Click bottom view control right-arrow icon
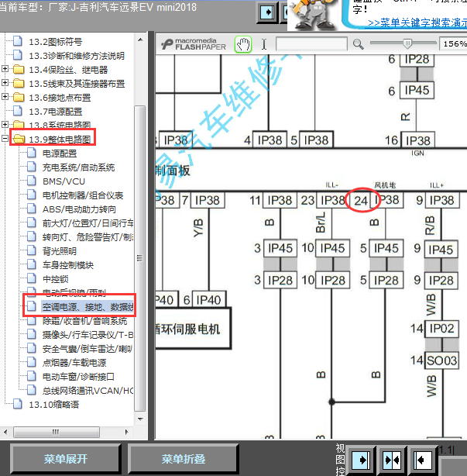 tap(361, 460)
